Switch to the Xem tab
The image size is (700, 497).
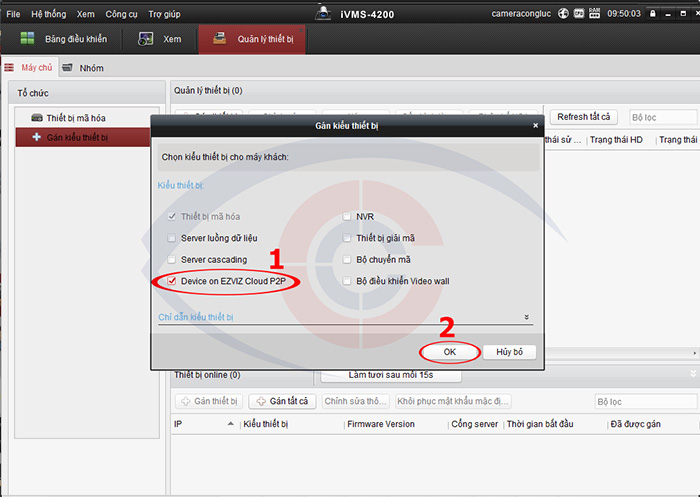pyautogui.click(x=159, y=39)
